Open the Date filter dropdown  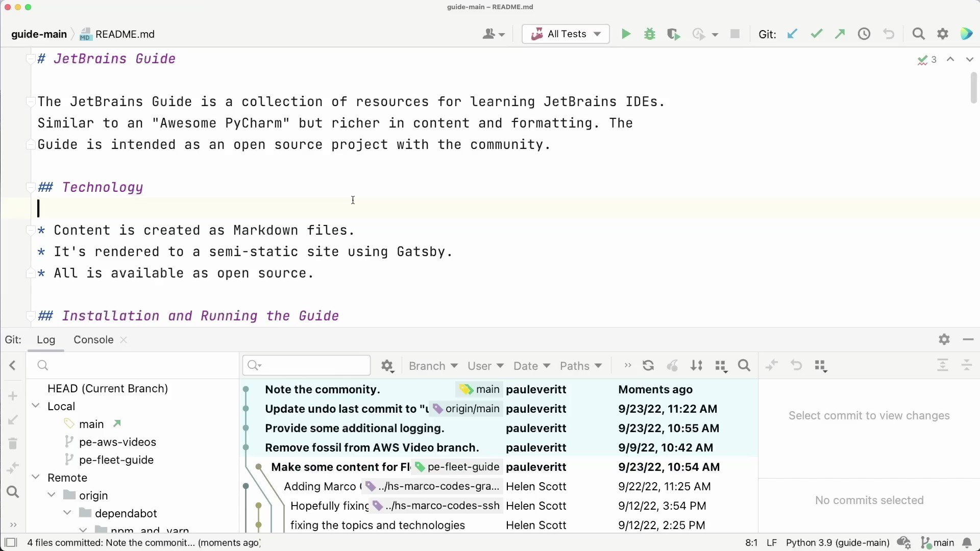531,366
